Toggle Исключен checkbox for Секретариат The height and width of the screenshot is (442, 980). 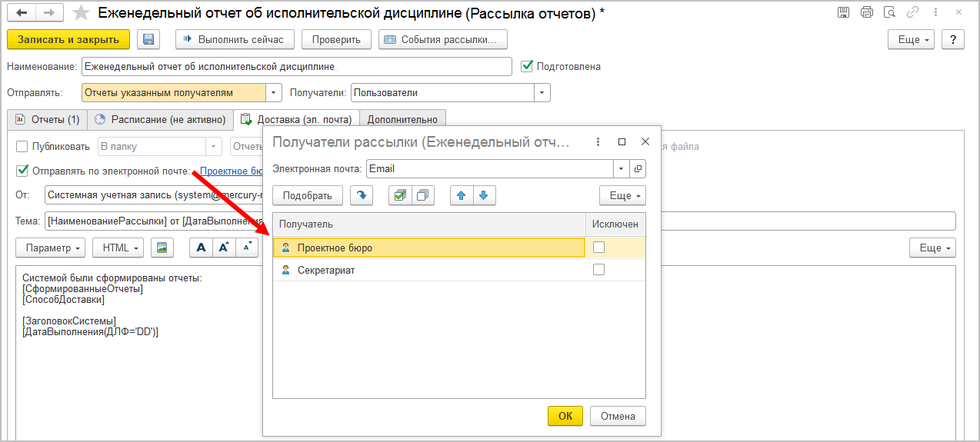pyautogui.click(x=598, y=270)
